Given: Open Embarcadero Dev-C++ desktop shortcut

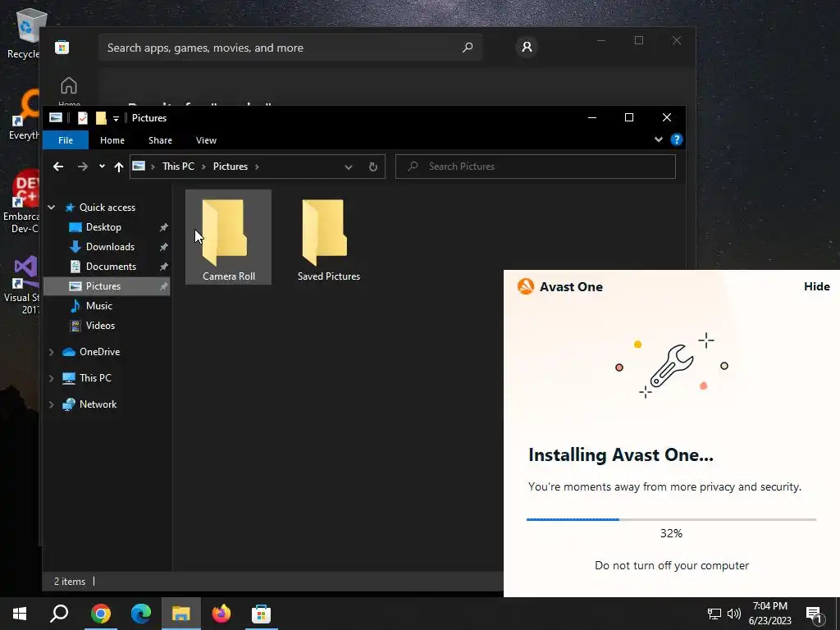Looking at the screenshot, I should click(21, 202).
